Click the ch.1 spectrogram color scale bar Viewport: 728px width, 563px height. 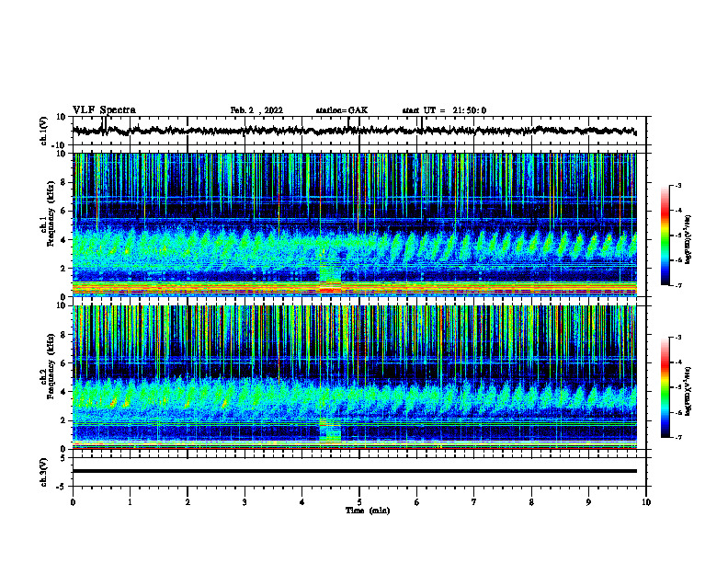pos(665,236)
